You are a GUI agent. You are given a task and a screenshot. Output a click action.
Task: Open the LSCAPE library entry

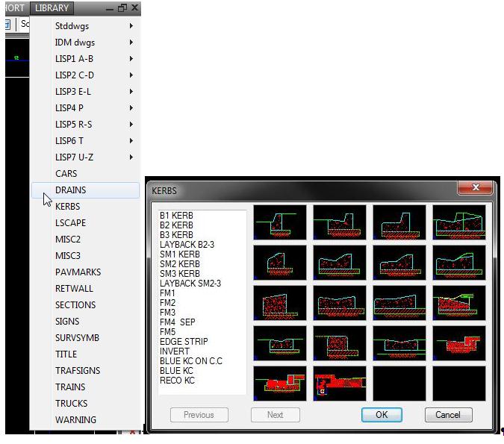click(86, 222)
